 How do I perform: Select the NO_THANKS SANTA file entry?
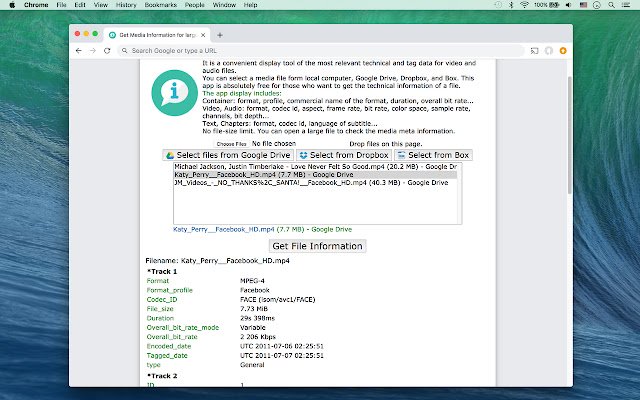tap(315, 182)
